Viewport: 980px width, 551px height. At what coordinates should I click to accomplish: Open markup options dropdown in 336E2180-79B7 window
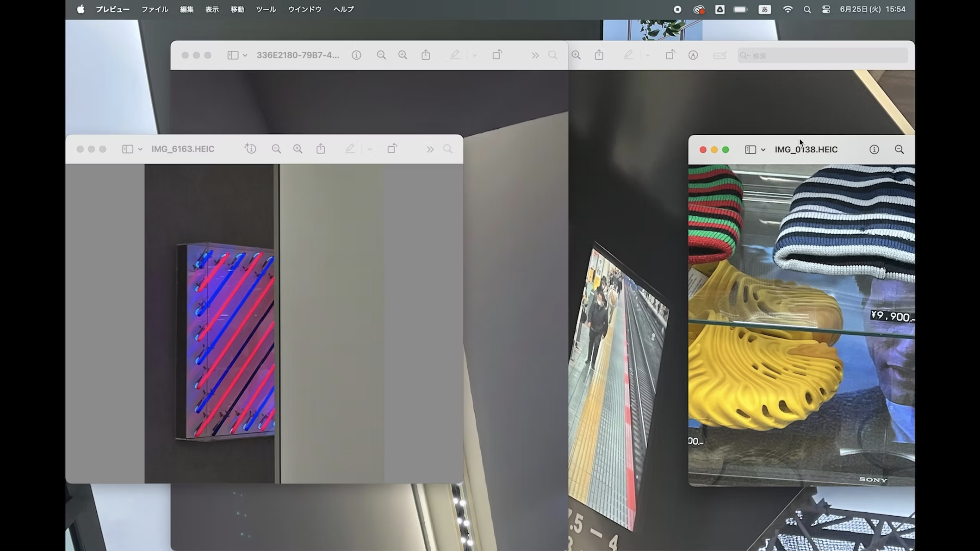pyautogui.click(x=475, y=55)
